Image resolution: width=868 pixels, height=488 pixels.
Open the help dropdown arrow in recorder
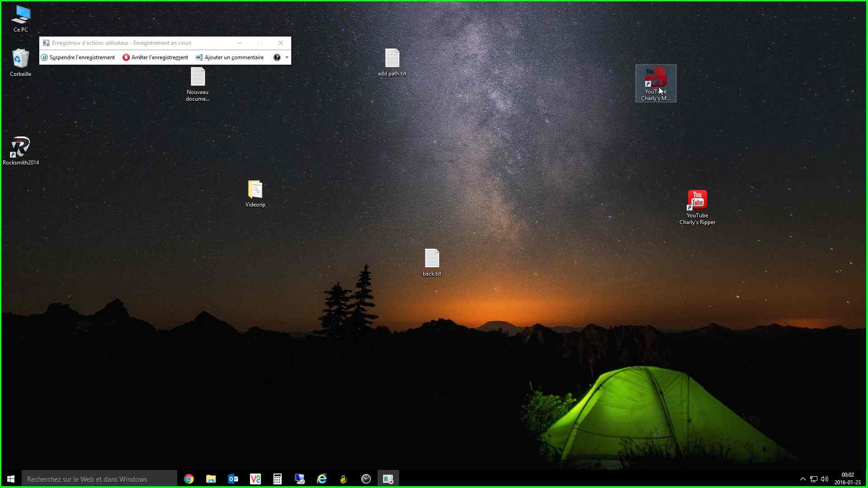point(287,57)
